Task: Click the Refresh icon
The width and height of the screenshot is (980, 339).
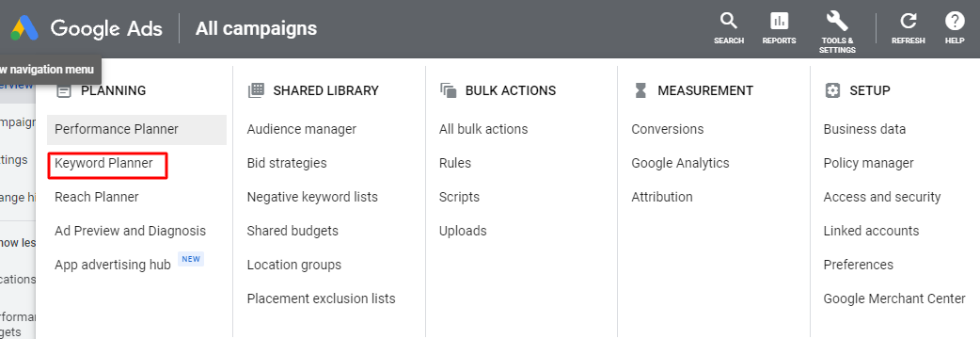Action: (x=909, y=22)
